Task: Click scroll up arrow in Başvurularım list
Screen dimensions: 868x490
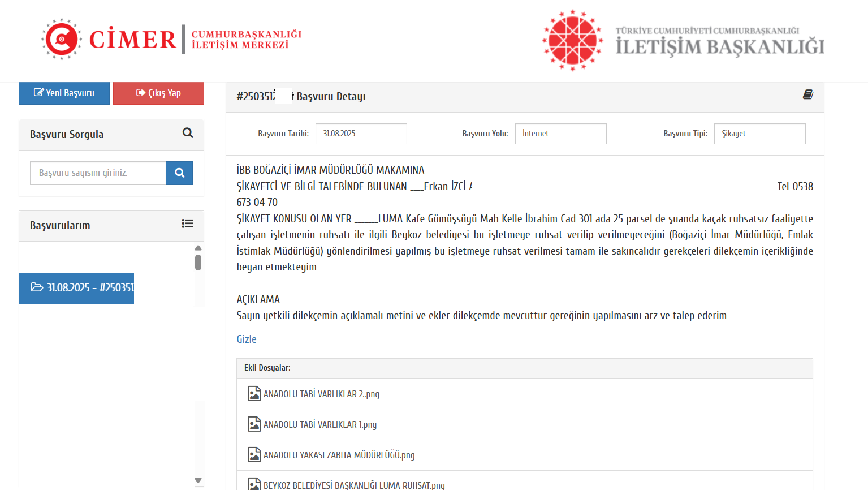Action: click(198, 248)
